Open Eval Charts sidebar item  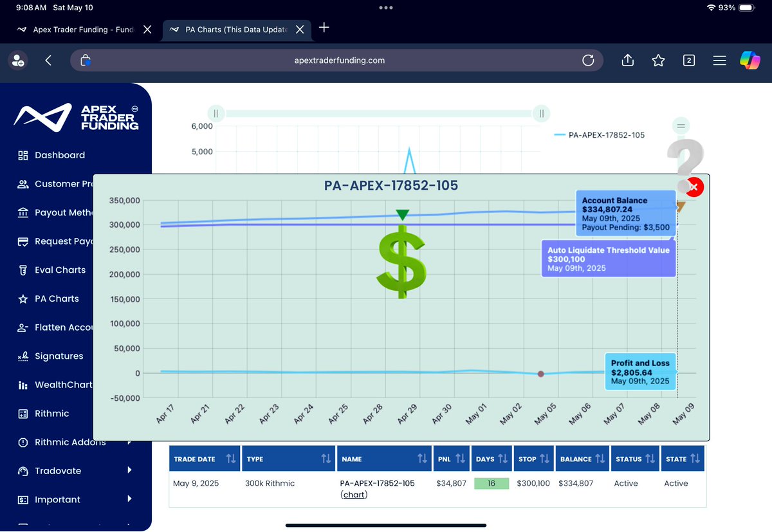point(51,270)
